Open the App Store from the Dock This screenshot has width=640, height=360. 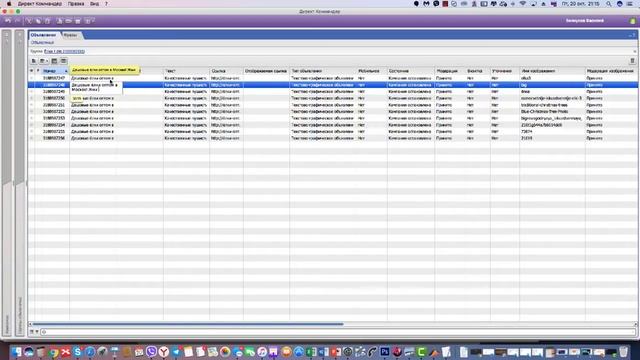click(x=299, y=352)
